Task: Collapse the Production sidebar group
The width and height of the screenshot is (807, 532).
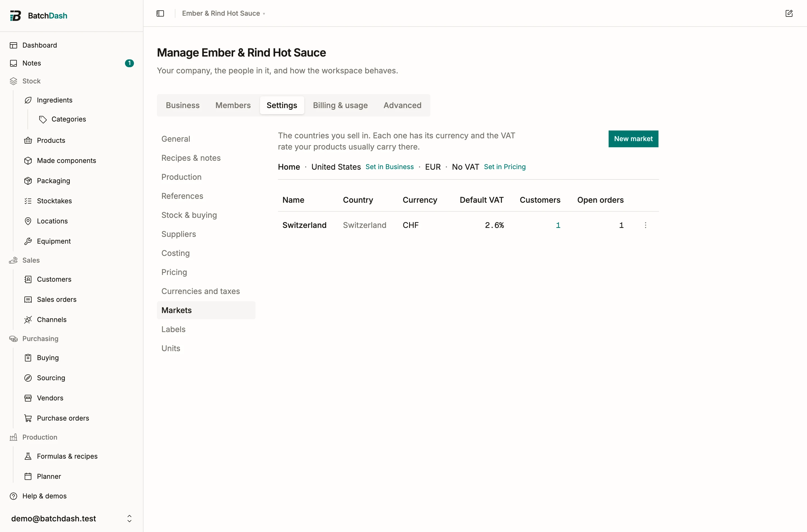Action: pyautogui.click(x=40, y=437)
